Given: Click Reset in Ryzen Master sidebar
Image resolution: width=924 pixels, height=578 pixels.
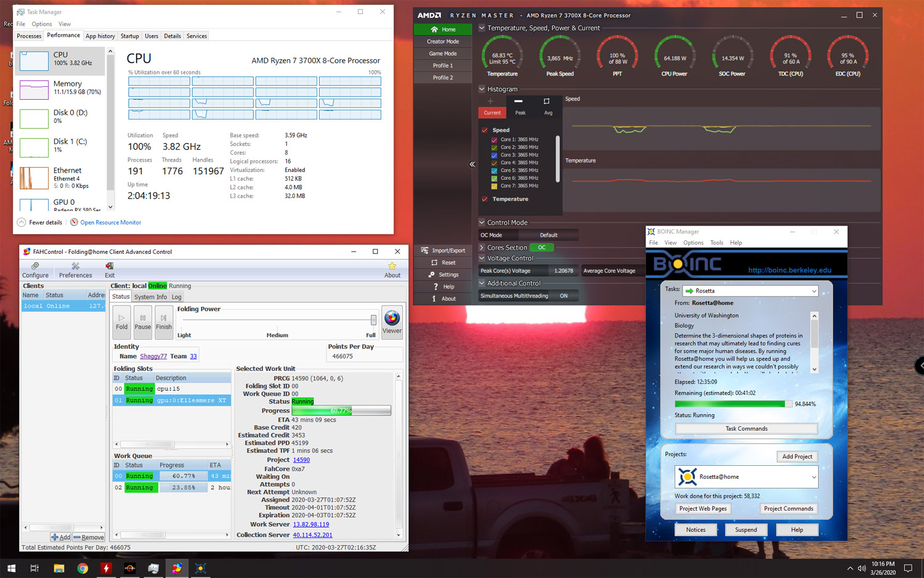Looking at the screenshot, I should (442, 263).
